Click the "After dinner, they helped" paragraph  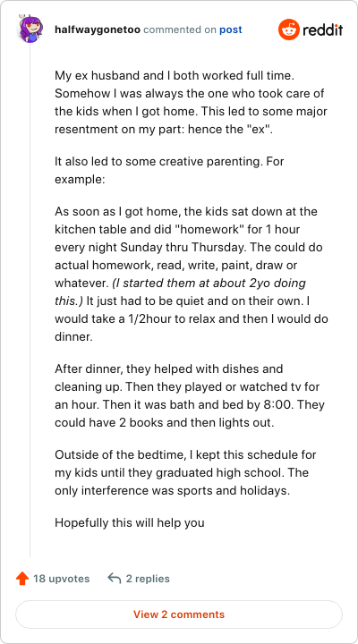point(190,395)
